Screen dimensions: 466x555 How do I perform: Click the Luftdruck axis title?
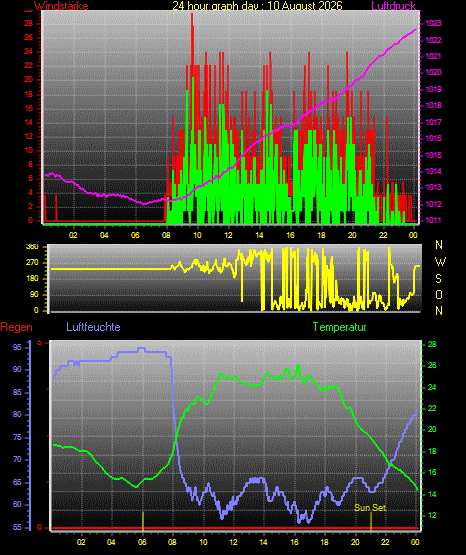tap(393, 6)
